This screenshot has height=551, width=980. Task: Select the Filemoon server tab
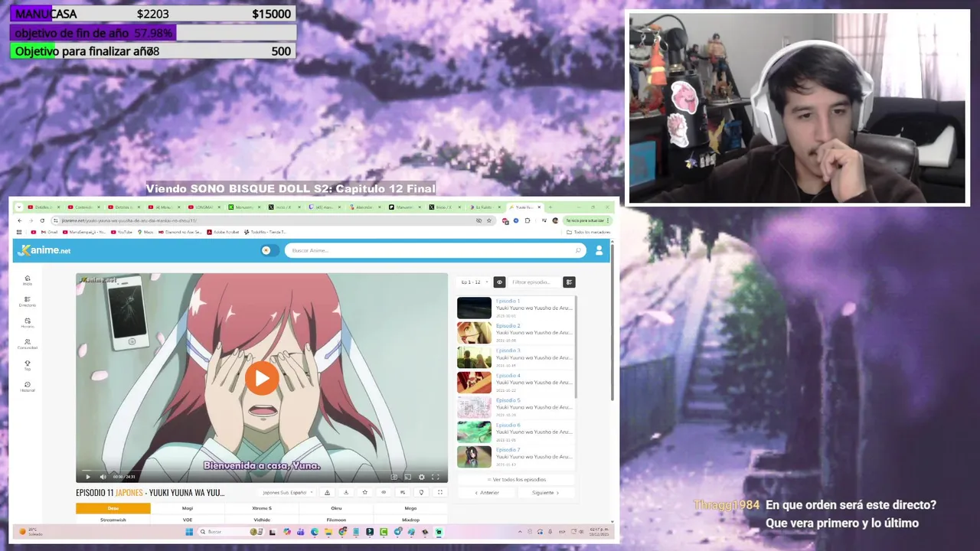coord(336,520)
